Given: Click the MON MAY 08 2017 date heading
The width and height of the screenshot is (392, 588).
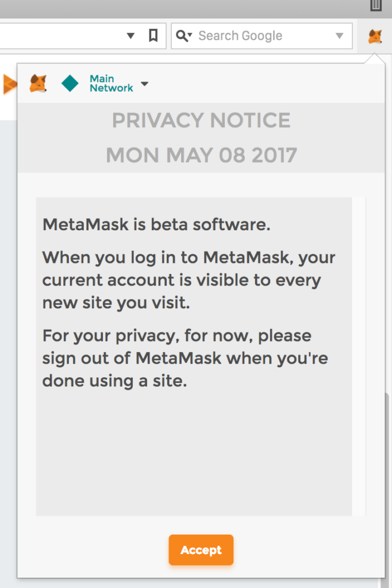Looking at the screenshot, I should point(201,155).
